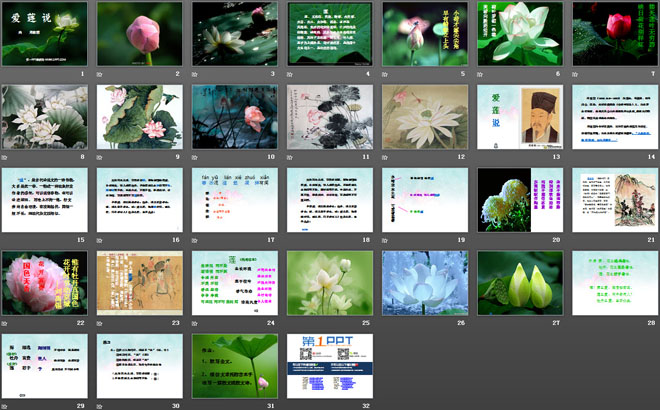Viewport: 660px width, 410px height.
Task: Click the animation star icon under slide 10
Action: [x=195, y=157]
